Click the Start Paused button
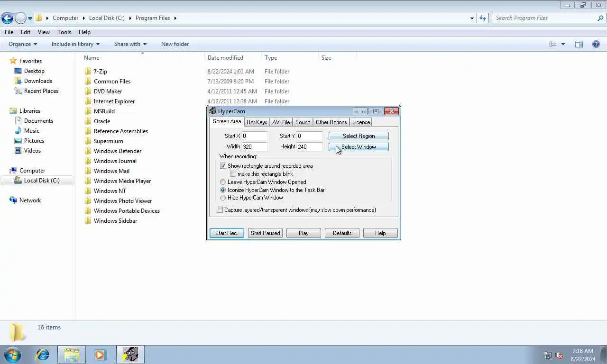 coord(265,233)
